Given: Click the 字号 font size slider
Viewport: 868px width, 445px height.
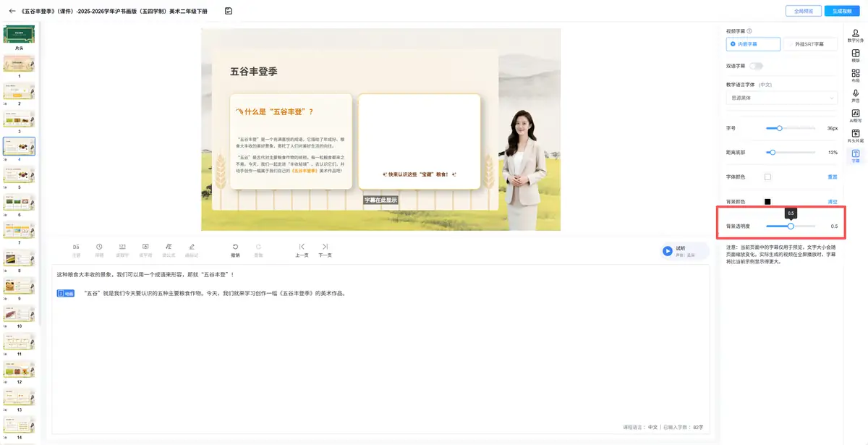Looking at the screenshot, I should (791, 128).
